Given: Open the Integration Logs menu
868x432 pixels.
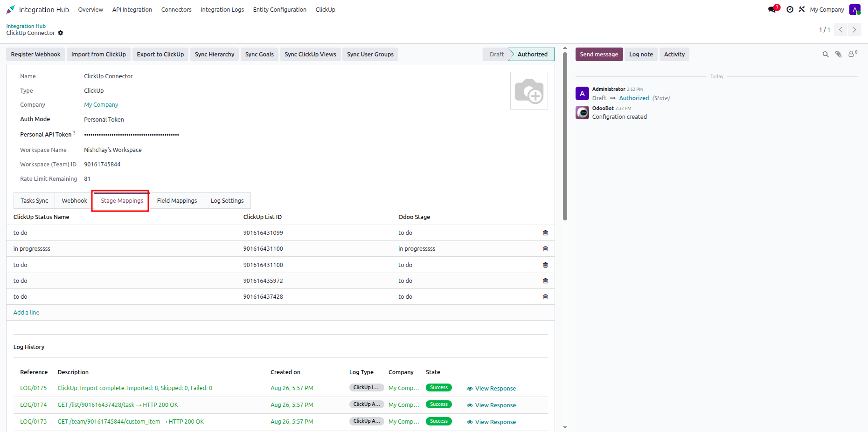Looking at the screenshot, I should tap(222, 10).
